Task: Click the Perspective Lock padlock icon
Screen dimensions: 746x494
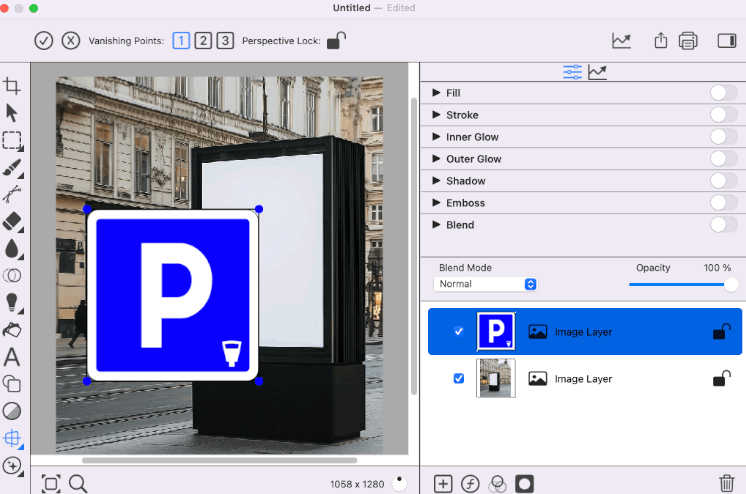Action: pos(337,41)
